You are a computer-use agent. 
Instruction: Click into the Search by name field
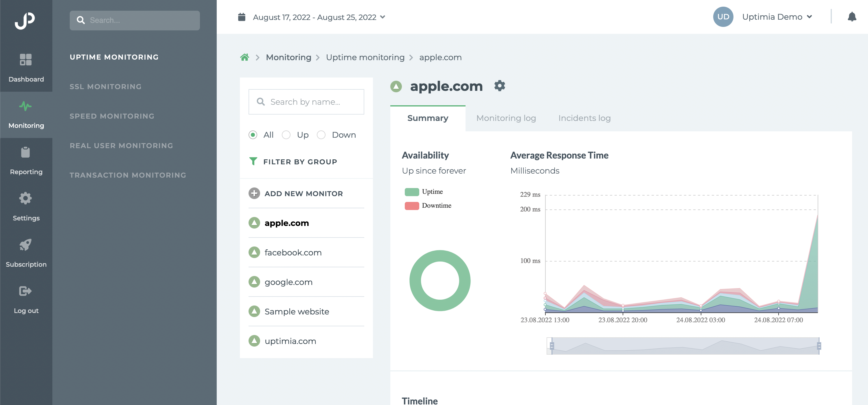[306, 102]
